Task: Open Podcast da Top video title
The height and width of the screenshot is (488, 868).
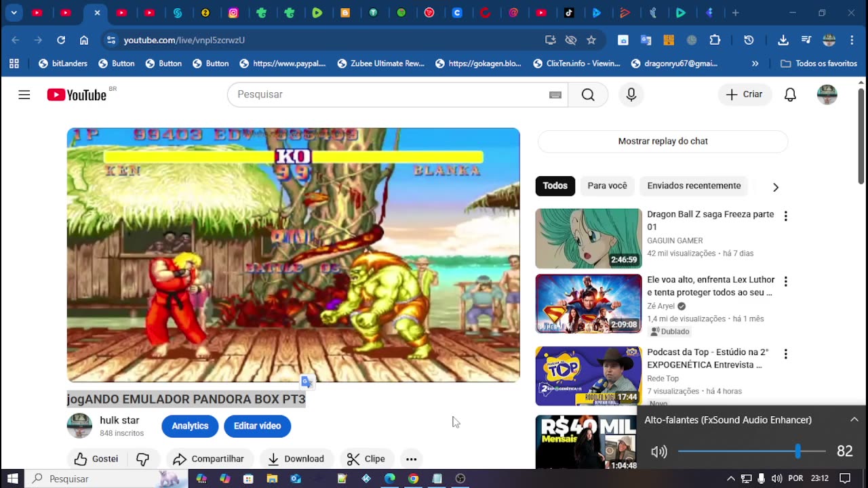Action: coord(707,359)
